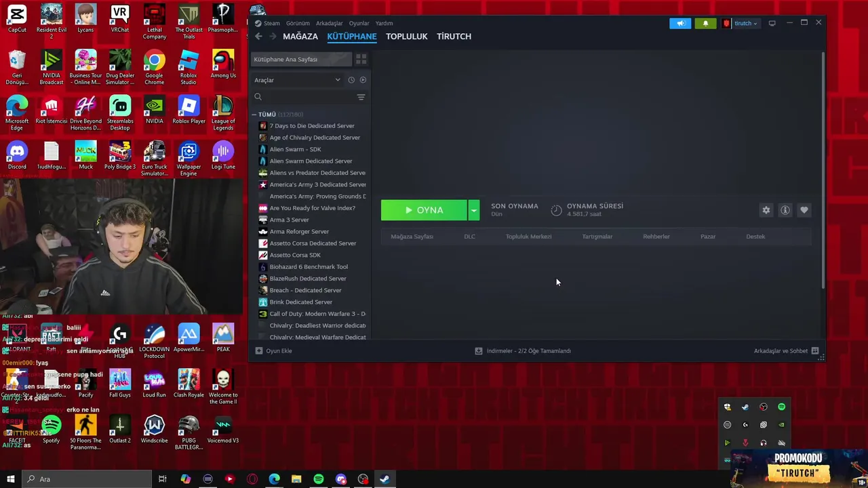868x488 pixels.
Task: Open Oyunlar menu
Action: coord(359,23)
